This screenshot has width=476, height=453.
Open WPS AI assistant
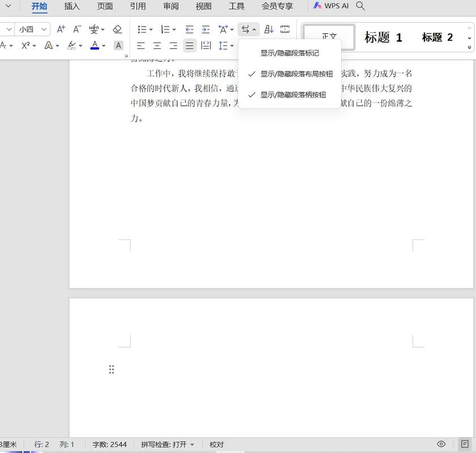pyautogui.click(x=331, y=6)
